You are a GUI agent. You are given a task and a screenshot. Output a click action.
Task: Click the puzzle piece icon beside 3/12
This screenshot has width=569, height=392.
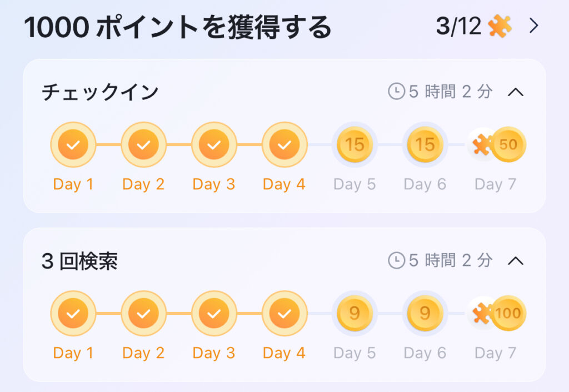coord(500,26)
